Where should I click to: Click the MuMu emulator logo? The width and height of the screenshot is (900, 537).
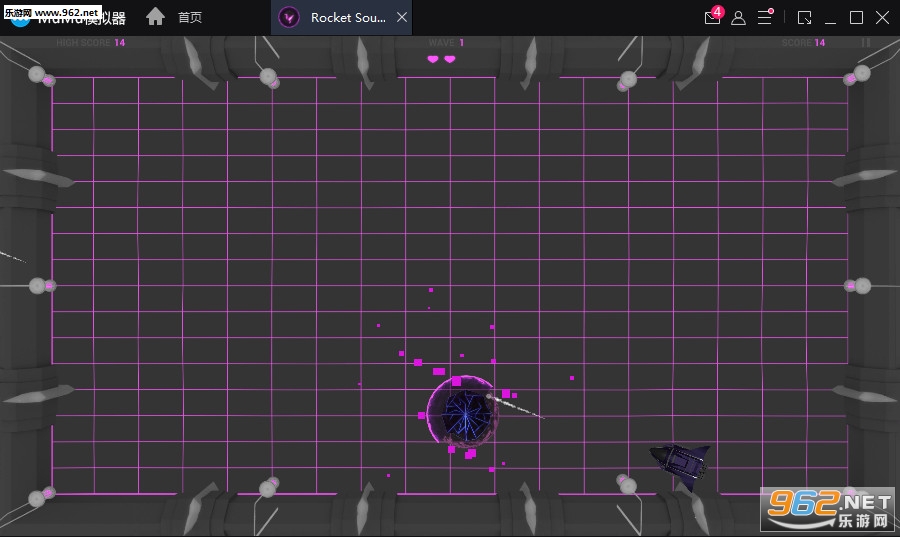[x=70, y=17]
